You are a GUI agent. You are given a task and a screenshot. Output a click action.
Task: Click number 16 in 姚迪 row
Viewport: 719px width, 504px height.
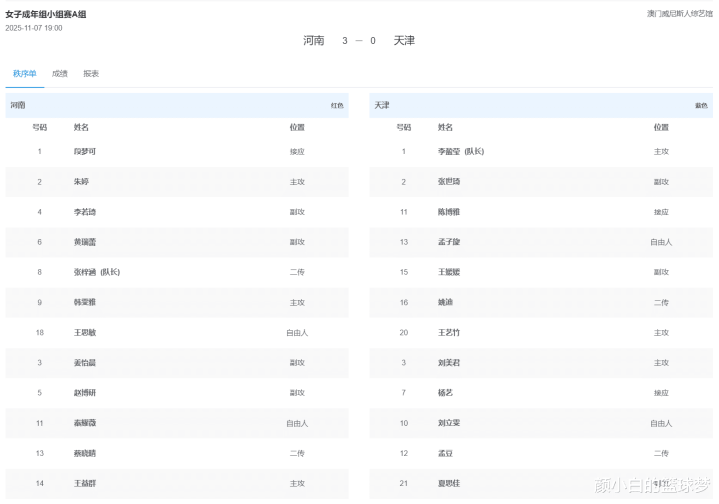[x=404, y=302]
